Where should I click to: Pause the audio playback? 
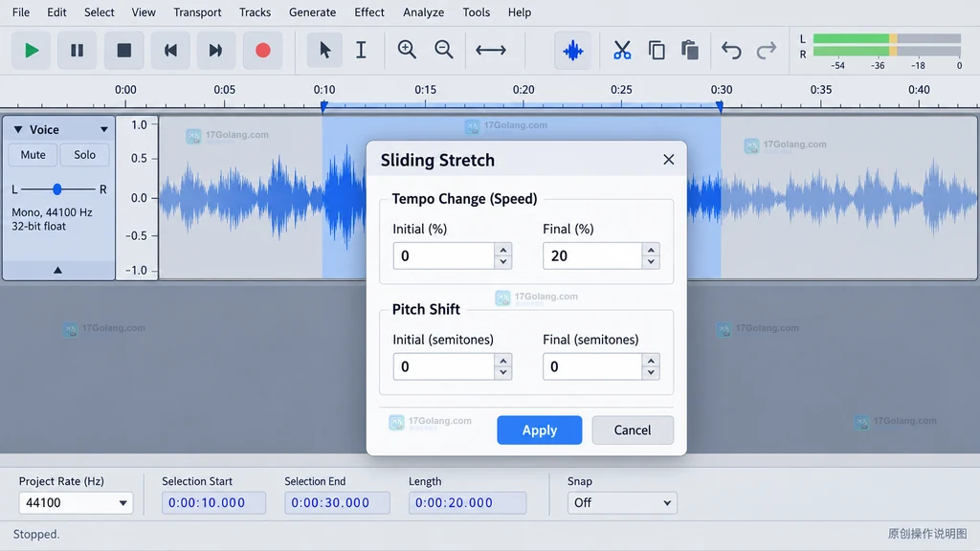coord(77,50)
